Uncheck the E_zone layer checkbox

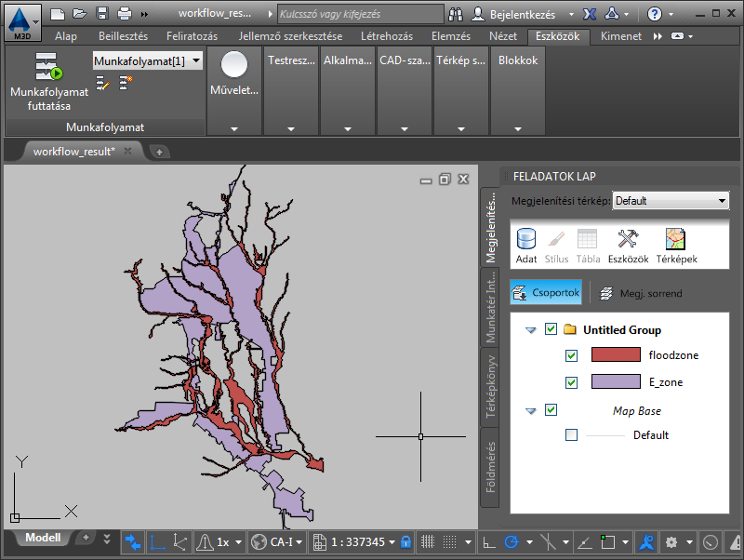(572, 382)
